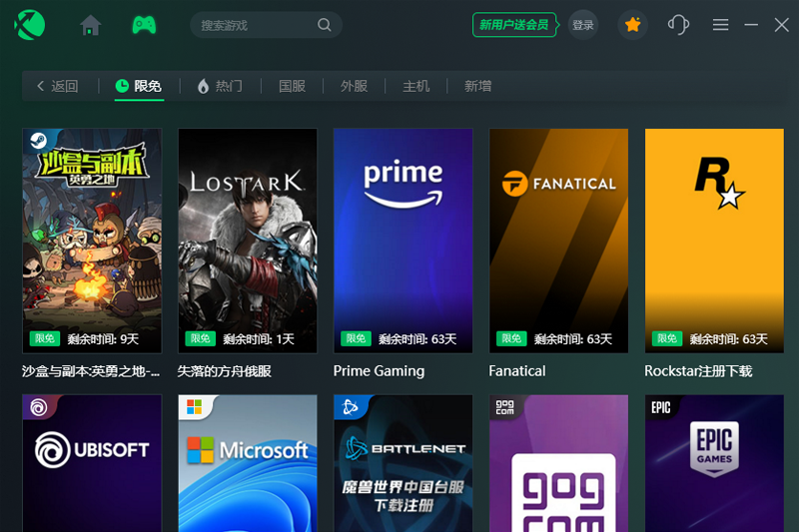Click the search magnifier icon
This screenshot has height=532, width=799.
324,25
